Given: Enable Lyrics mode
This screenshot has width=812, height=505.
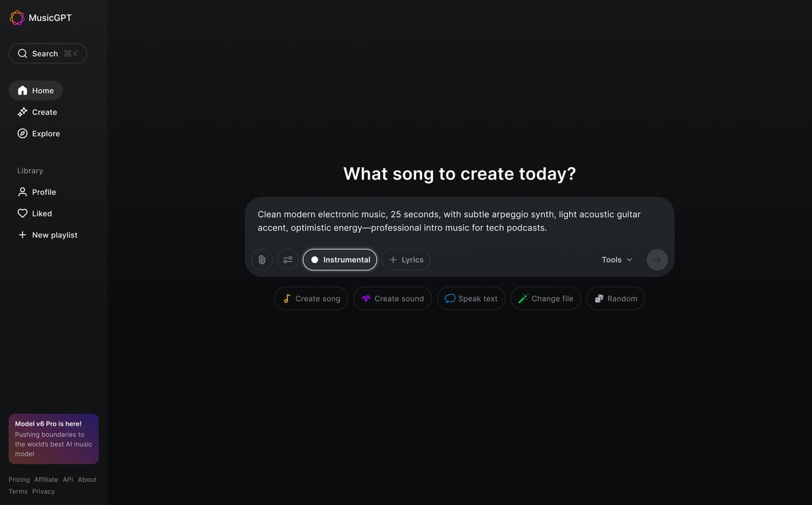Looking at the screenshot, I should pos(405,259).
